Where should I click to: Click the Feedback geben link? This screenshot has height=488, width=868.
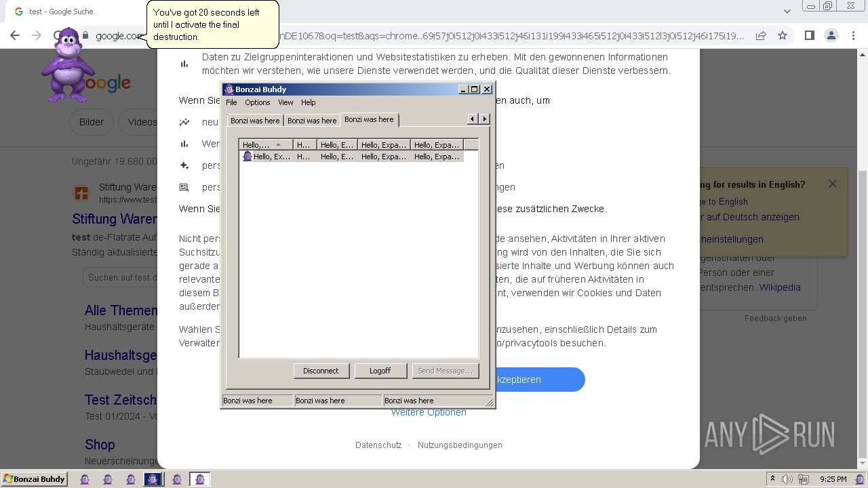(x=776, y=319)
